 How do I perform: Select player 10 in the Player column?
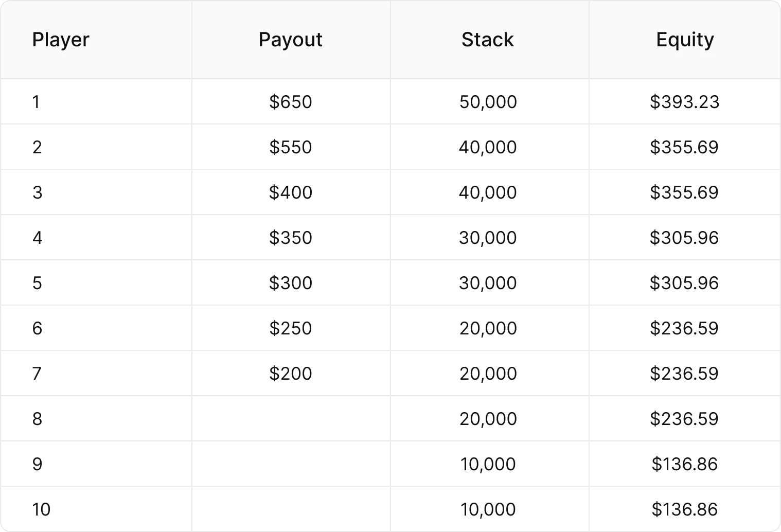click(x=41, y=509)
